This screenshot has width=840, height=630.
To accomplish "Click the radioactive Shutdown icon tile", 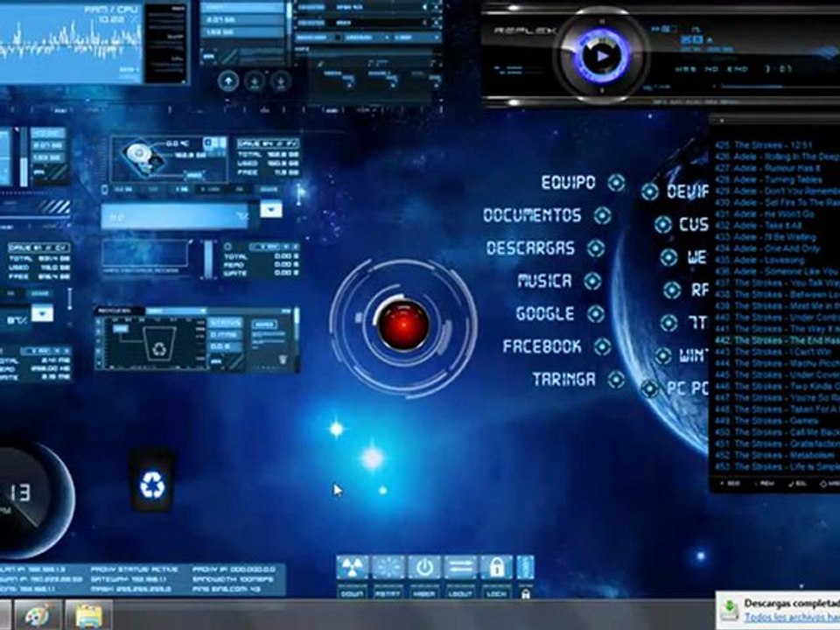I will [352, 568].
